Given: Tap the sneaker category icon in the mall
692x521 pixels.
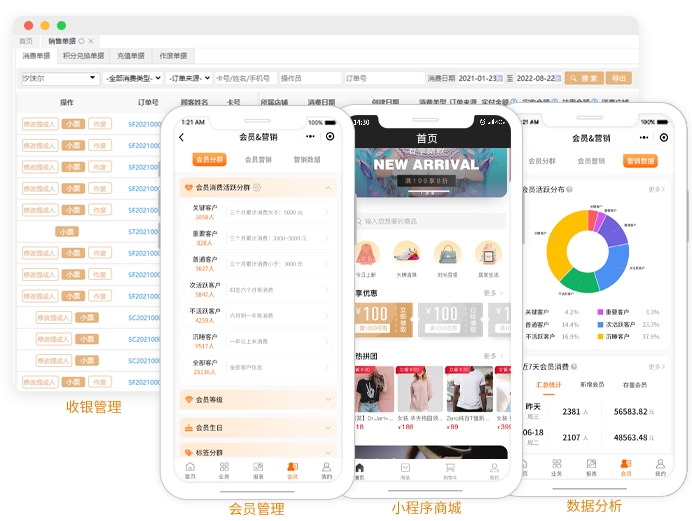Looking at the screenshot, I should tap(406, 253).
